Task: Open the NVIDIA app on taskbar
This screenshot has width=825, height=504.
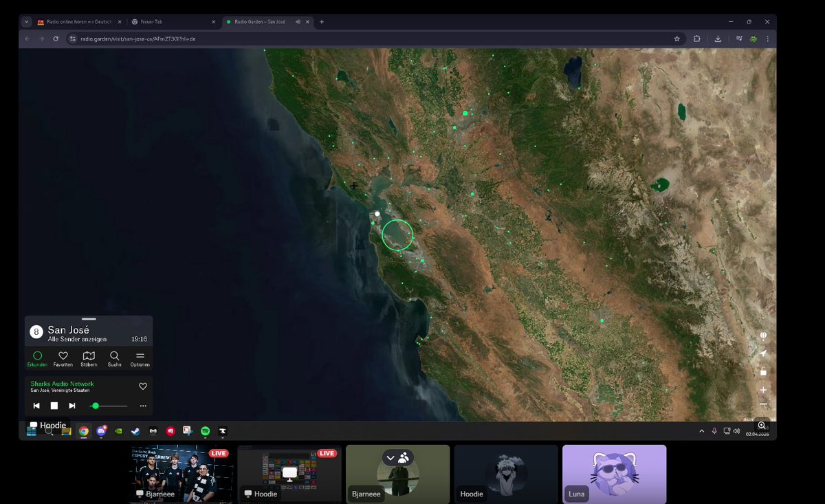Action: (x=118, y=431)
